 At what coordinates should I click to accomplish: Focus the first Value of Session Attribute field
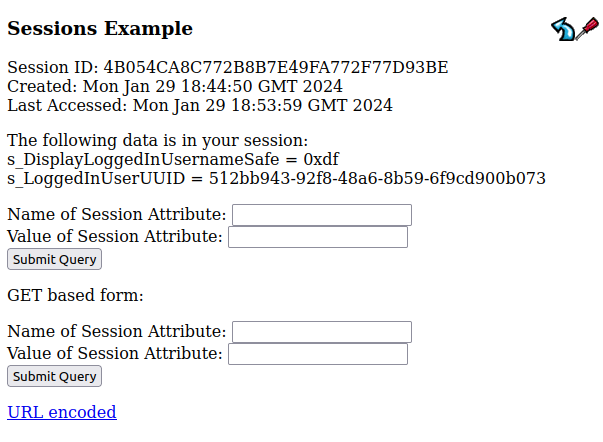[x=317, y=237]
